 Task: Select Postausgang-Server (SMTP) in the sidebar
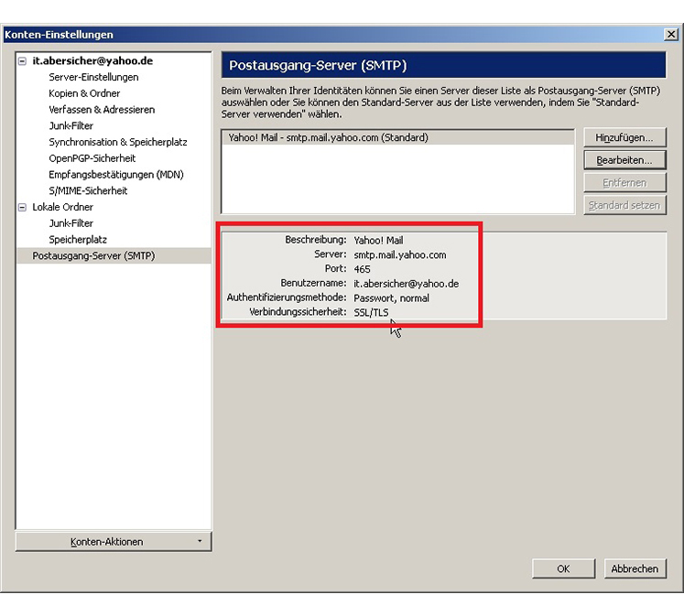(x=93, y=256)
